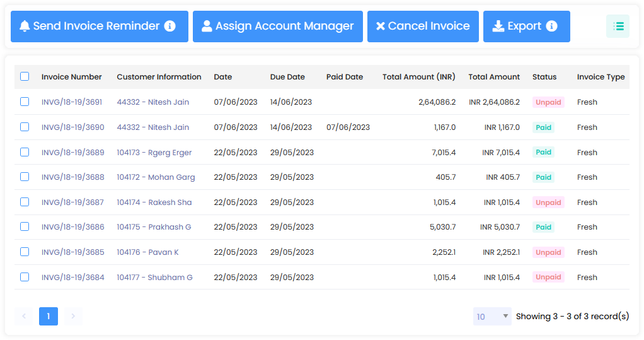
Task: Expand the records-per-page dropdown showing 10
Action: tap(492, 317)
